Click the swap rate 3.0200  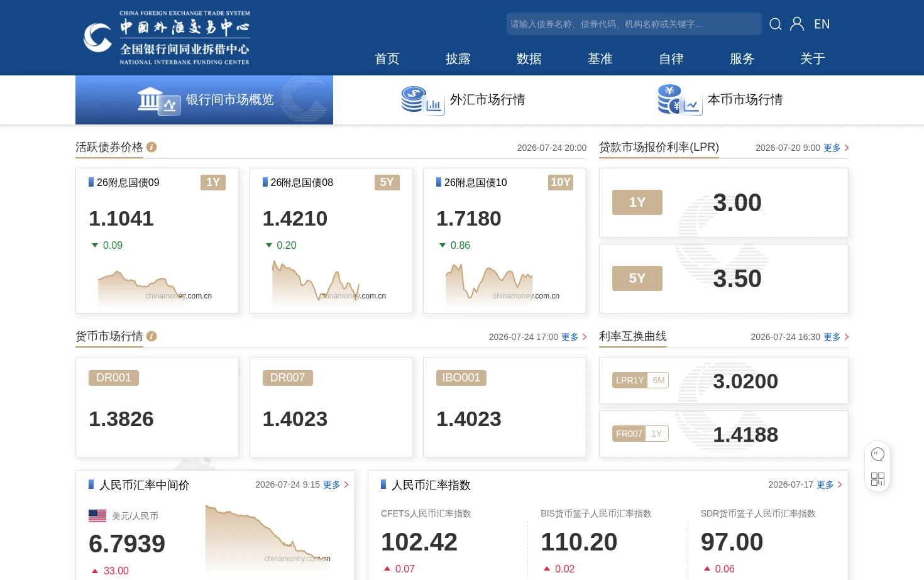[x=745, y=381]
